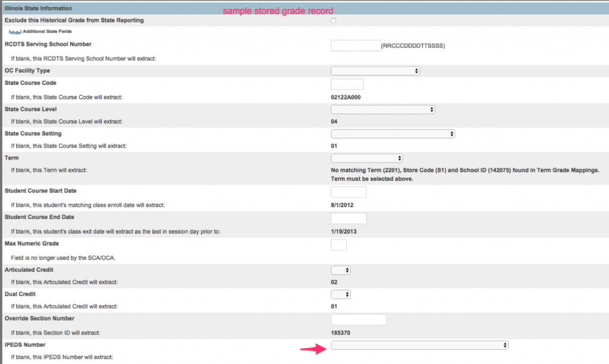This screenshot has height=364, width=609.
Task: Click the state course code value 02122A000
Action: [346, 98]
